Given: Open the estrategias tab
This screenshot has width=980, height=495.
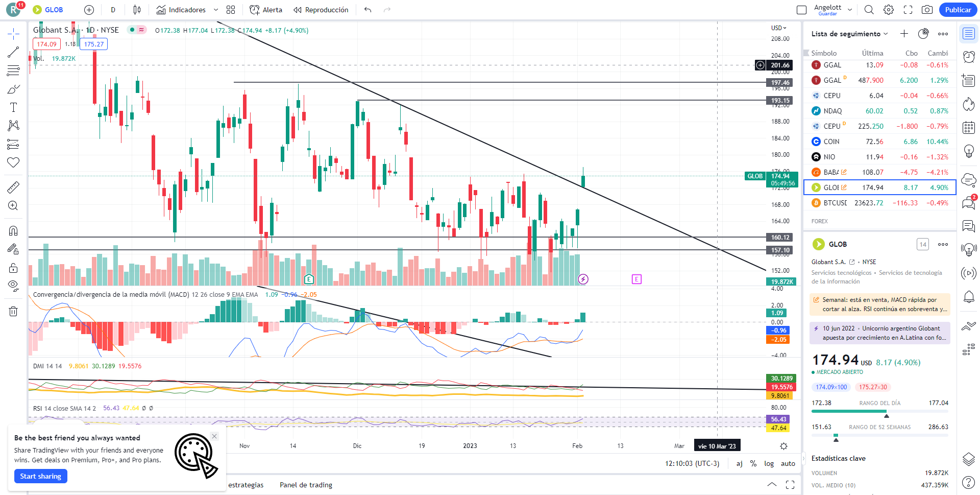Looking at the screenshot, I should [246, 485].
